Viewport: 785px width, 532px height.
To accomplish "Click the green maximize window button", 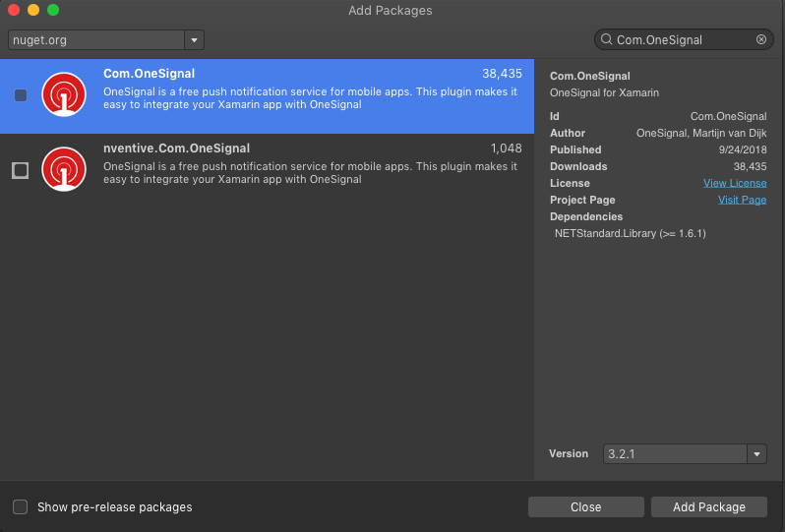I will click(53, 10).
